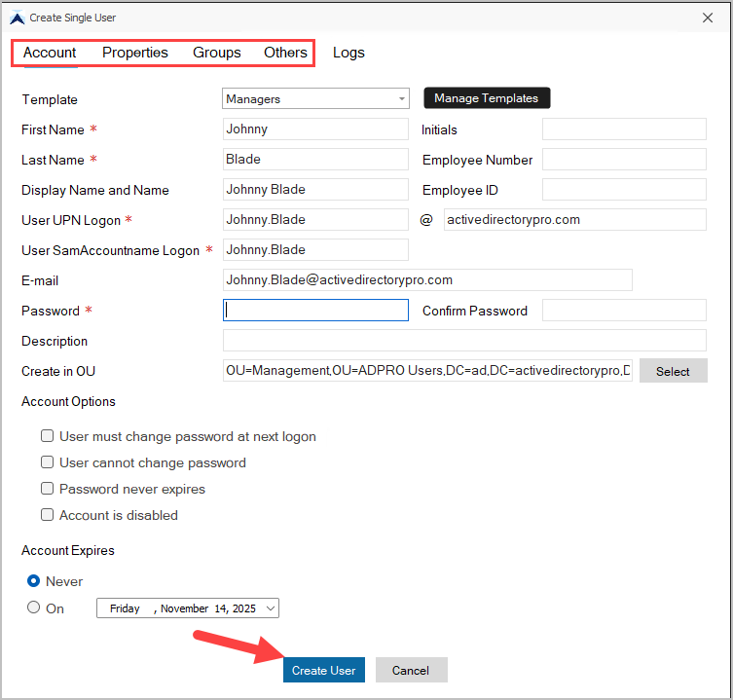The image size is (733, 700).
Task: Check Account is disabled option
Action: (x=47, y=515)
